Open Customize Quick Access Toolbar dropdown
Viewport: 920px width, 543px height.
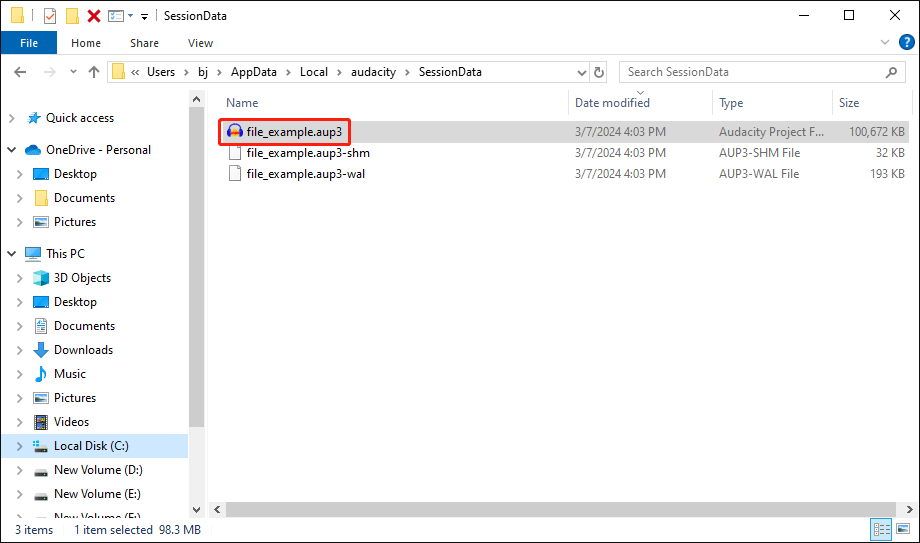144,16
